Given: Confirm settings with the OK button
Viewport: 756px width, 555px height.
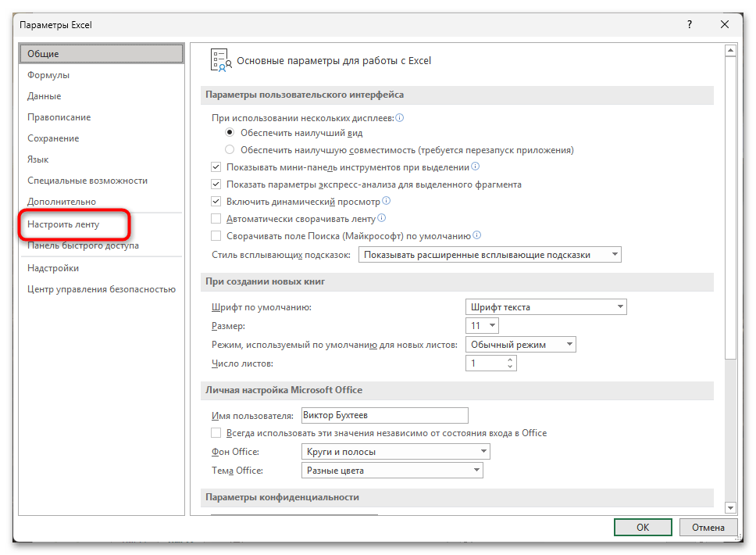Looking at the screenshot, I should (642, 527).
